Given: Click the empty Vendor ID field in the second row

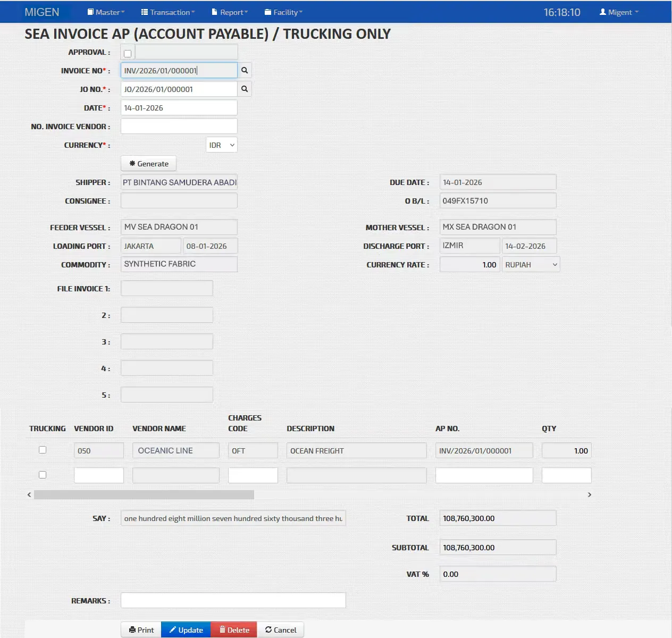Looking at the screenshot, I should pyautogui.click(x=99, y=475).
